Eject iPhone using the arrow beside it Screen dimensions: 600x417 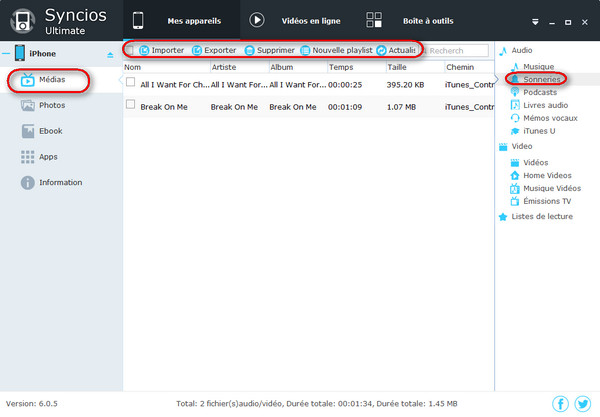coord(111,55)
